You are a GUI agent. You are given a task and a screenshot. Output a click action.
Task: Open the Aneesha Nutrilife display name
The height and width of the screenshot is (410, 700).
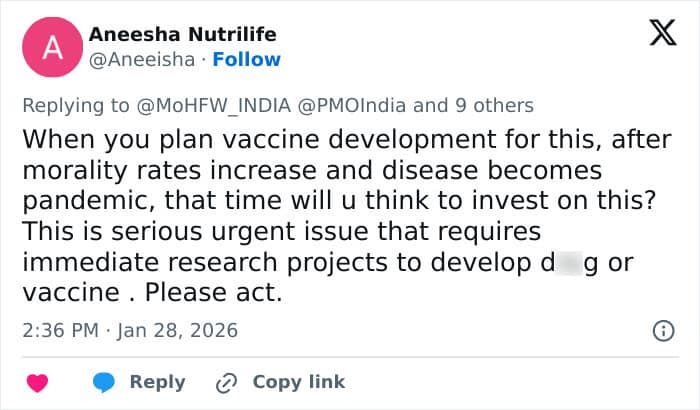[182, 35]
